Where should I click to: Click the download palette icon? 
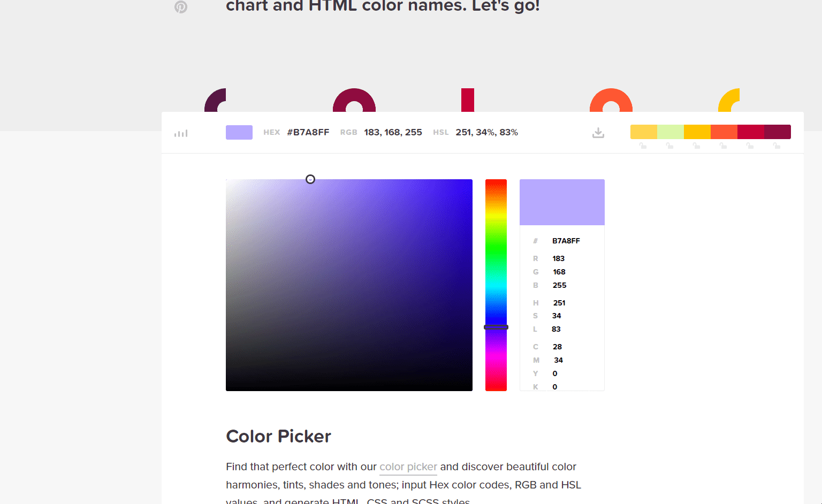(x=598, y=133)
